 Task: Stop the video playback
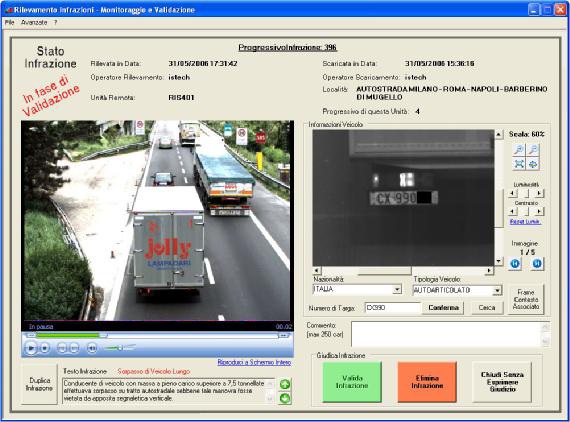pyautogui.click(x=44, y=348)
